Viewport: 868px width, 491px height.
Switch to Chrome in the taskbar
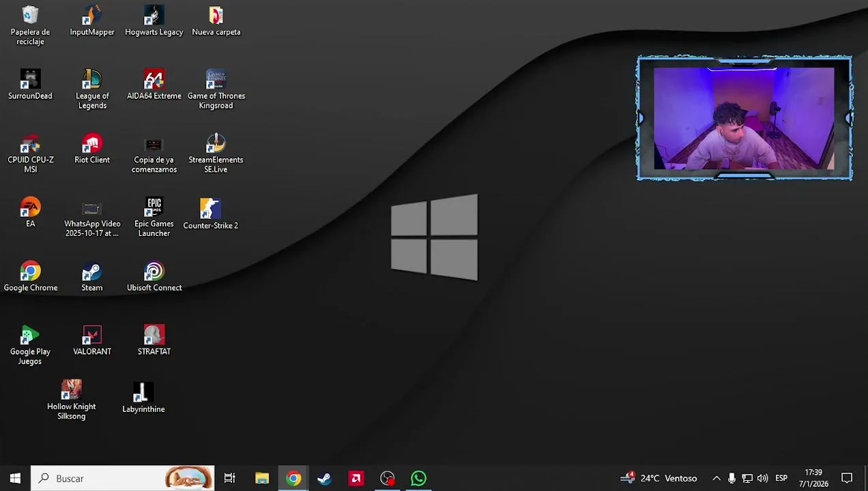(293, 478)
